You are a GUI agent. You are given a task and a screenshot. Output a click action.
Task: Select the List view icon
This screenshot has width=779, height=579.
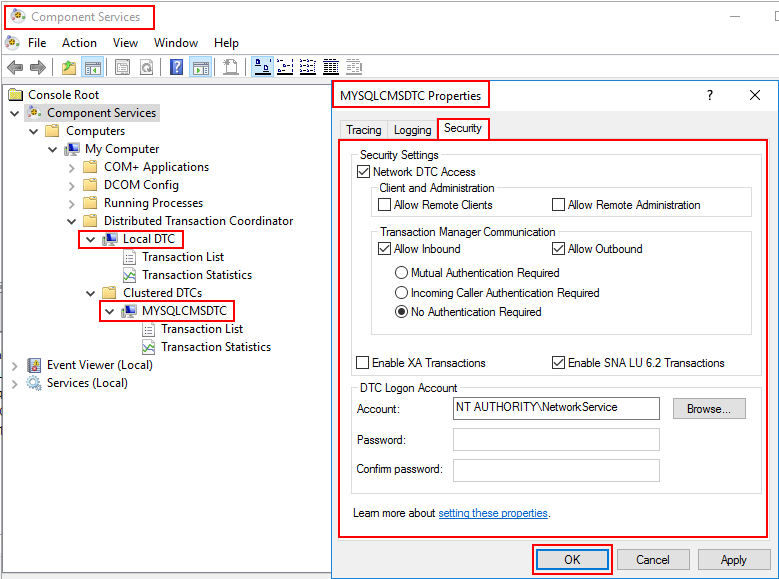point(308,67)
